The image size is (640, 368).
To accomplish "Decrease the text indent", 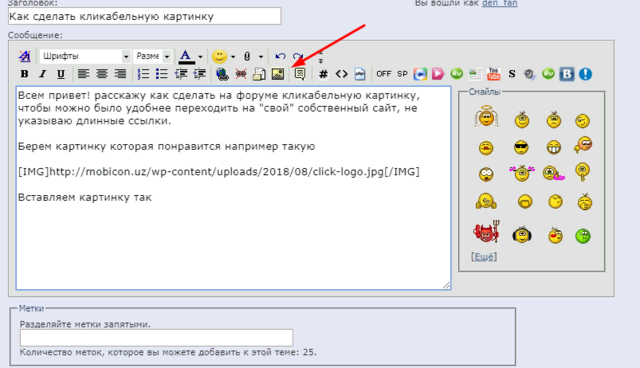I will (181, 74).
